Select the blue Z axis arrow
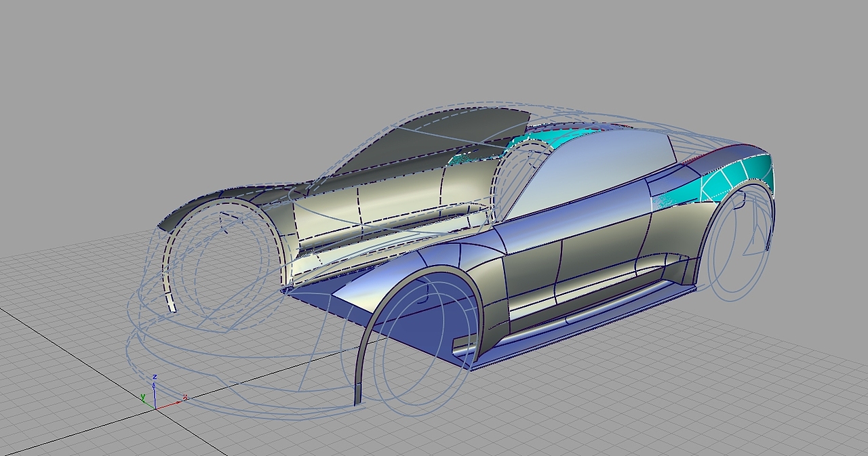The image size is (868, 456). [154, 384]
